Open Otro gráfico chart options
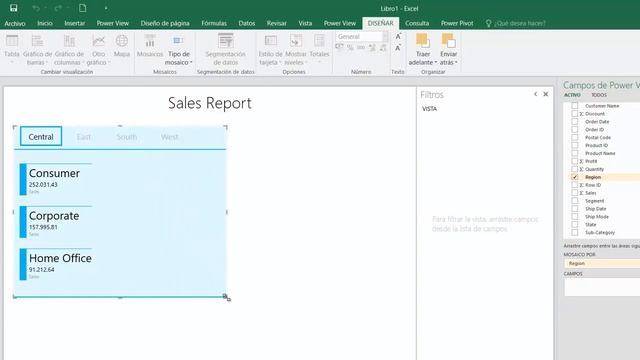 click(98, 49)
